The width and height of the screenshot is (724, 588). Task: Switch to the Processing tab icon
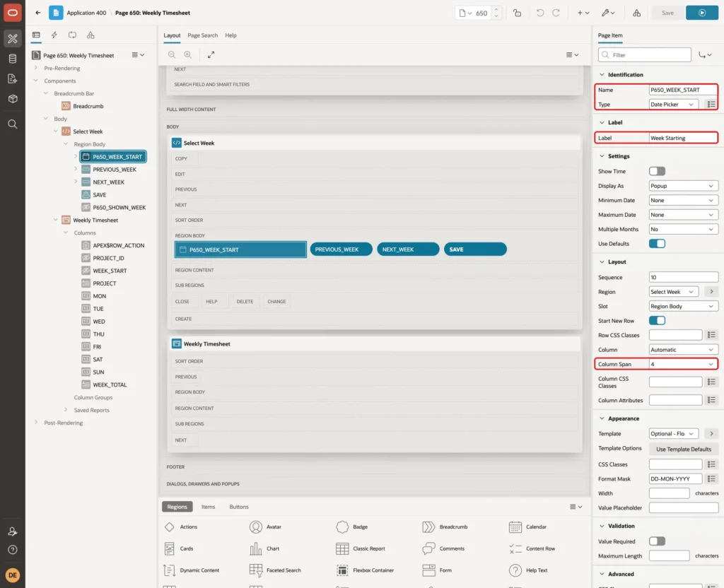tap(73, 35)
